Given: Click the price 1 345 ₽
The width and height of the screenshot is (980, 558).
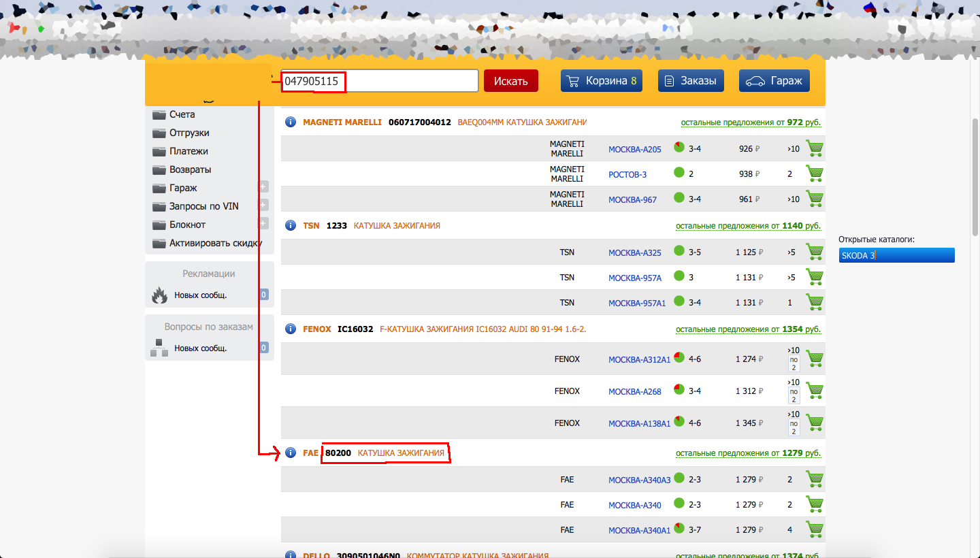Looking at the screenshot, I should tap(749, 423).
